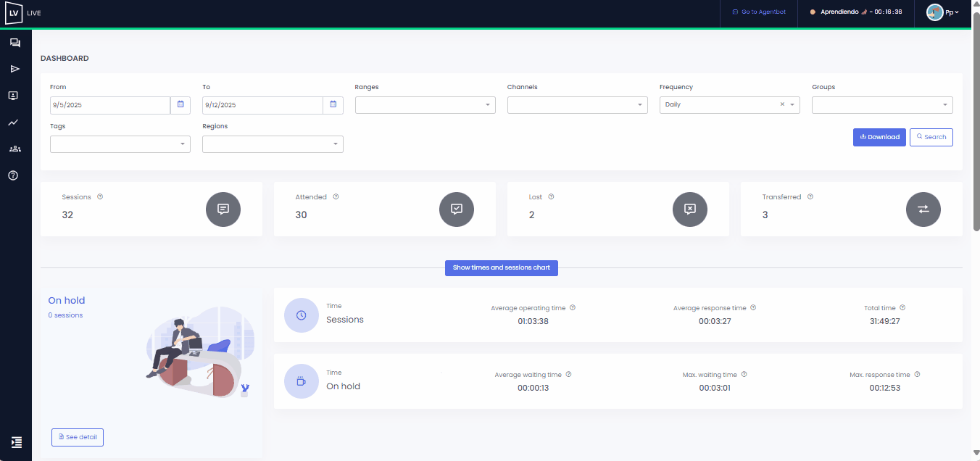Open the Frequency dropdown arrow
Screen dimensions: 980x461
(x=793, y=105)
